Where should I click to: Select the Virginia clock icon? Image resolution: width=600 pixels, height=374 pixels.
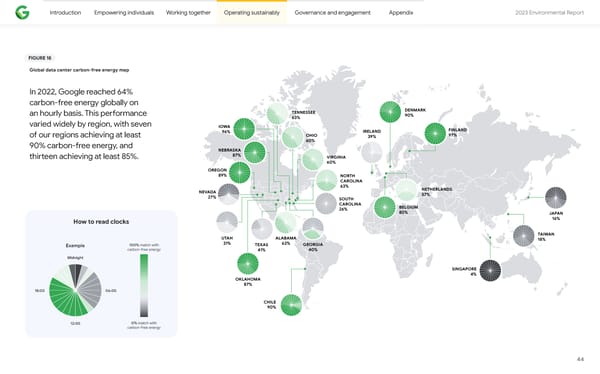313,160
